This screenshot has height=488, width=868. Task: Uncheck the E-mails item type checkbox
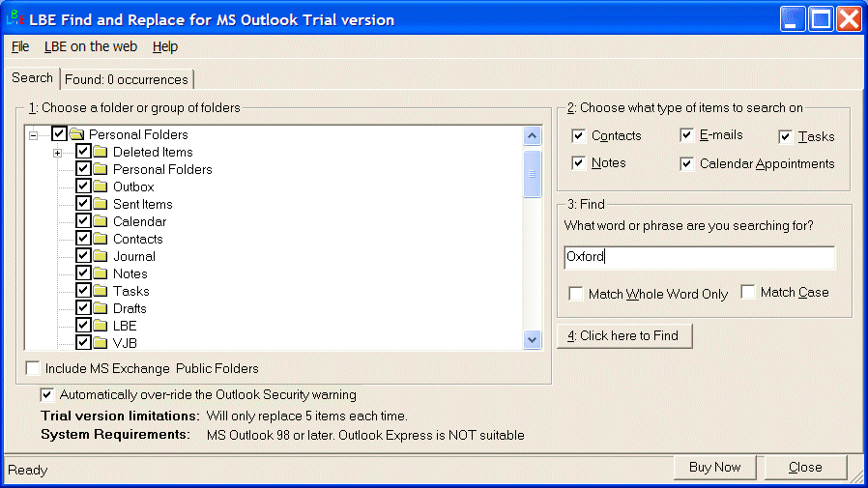click(x=687, y=135)
